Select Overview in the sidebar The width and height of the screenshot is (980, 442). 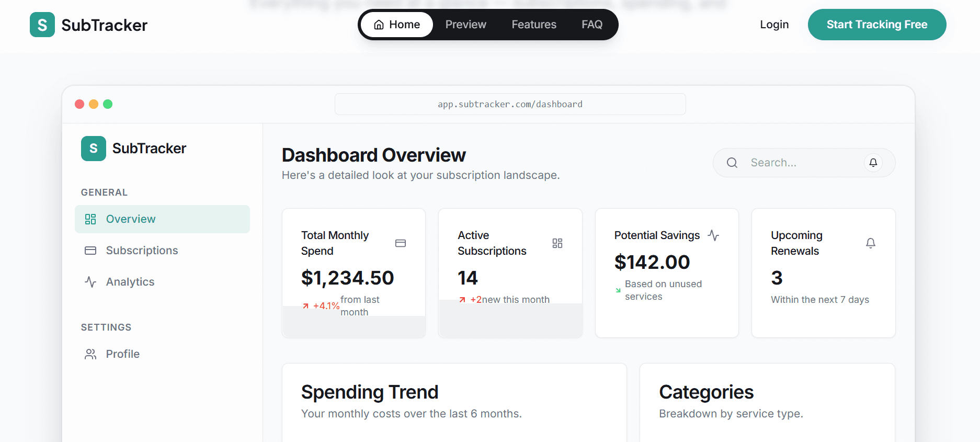(x=162, y=219)
